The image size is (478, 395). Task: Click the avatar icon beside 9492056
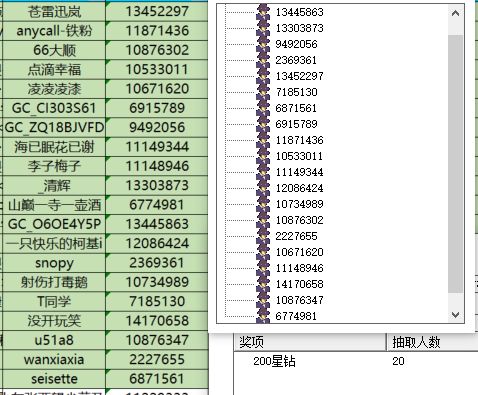point(263,44)
